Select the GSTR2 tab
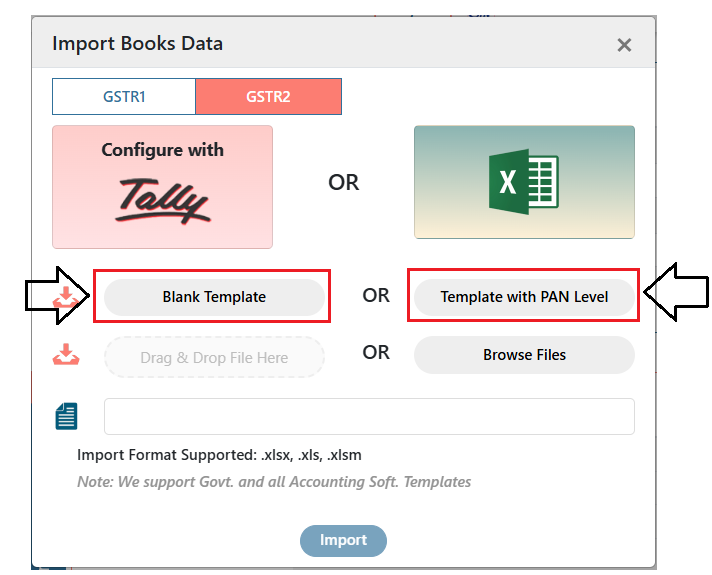This screenshot has width=712, height=575. tap(268, 96)
